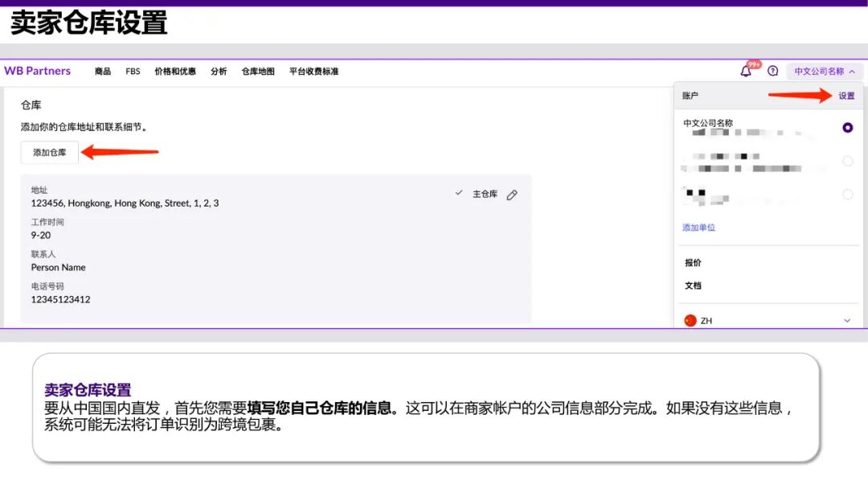Screen dimensions: 868x489
Task: Select the 中文公司名称 account radio button
Action: click(848, 127)
